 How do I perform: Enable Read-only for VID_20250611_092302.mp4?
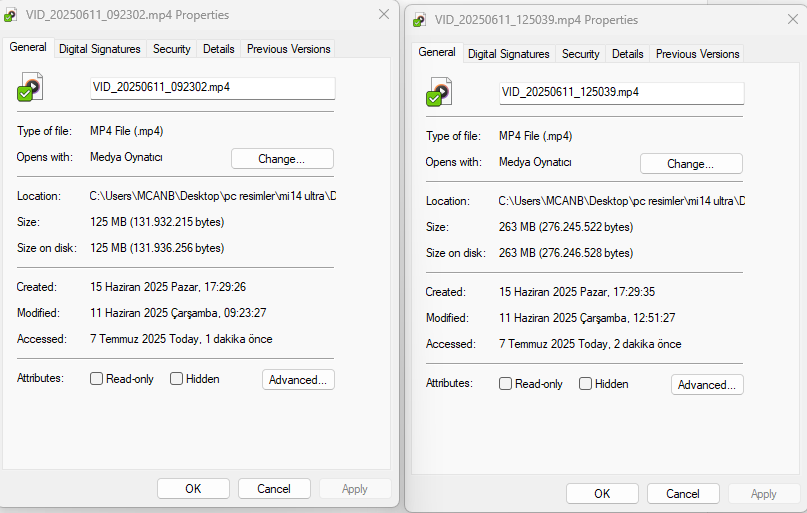(97, 379)
